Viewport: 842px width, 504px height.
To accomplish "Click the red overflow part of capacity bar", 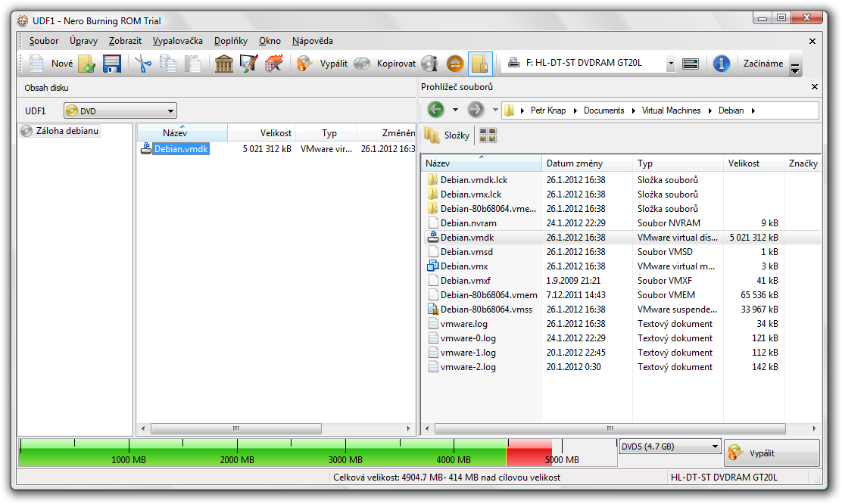I will point(529,453).
